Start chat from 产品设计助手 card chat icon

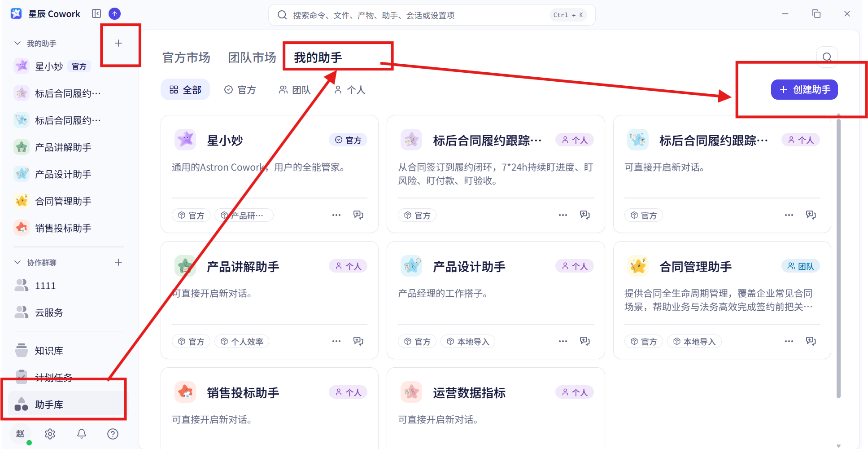tap(585, 341)
